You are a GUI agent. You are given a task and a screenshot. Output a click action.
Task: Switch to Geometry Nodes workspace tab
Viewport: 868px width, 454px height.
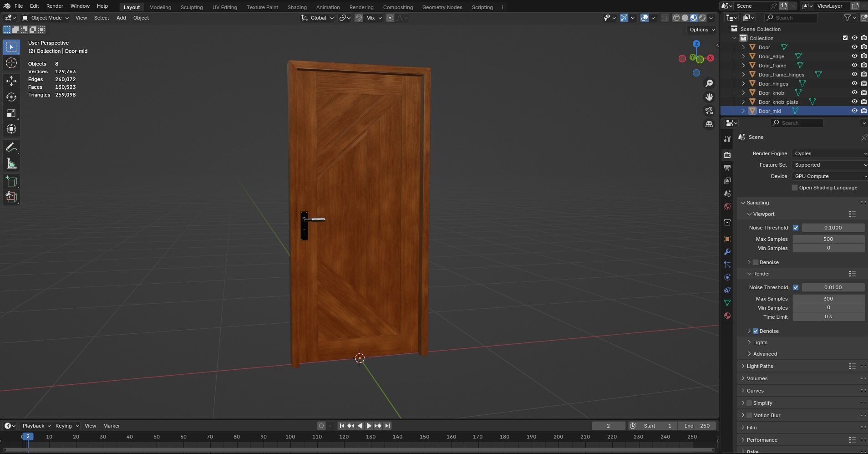(x=442, y=7)
